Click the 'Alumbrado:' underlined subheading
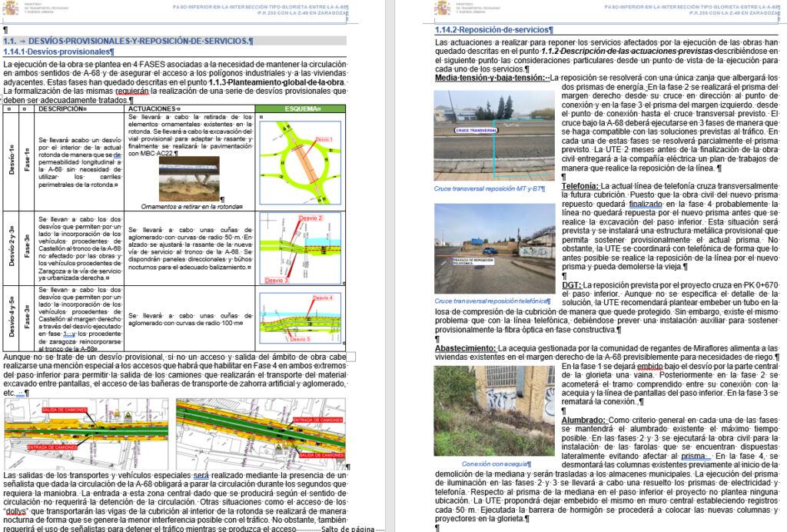The width and height of the screenshot is (787, 532). [583, 420]
